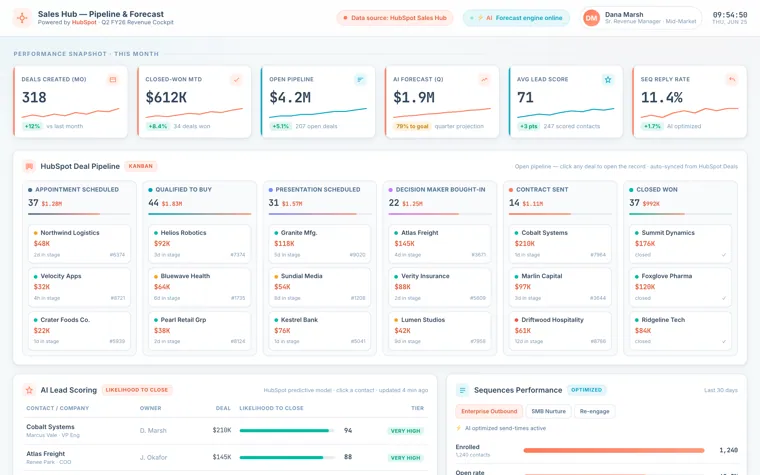Screen dimensions: 760x475
Task: Select the Enterprise Outbound sequence tab
Action: click(489, 412)
